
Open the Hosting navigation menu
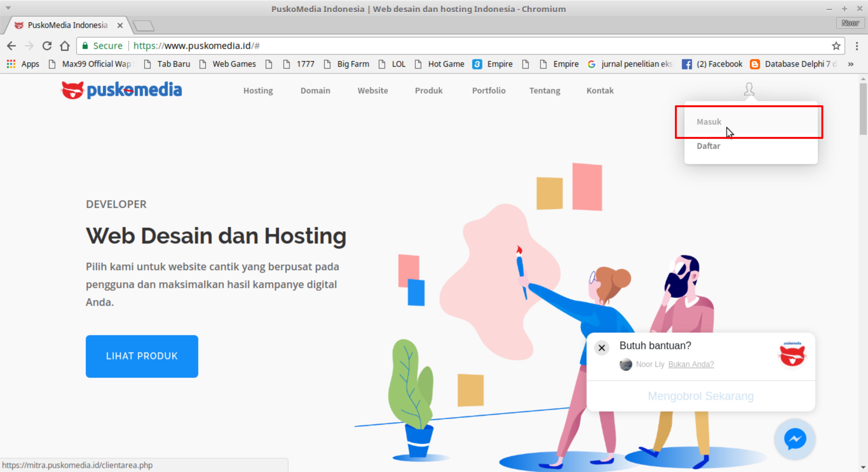pos(258,90)
